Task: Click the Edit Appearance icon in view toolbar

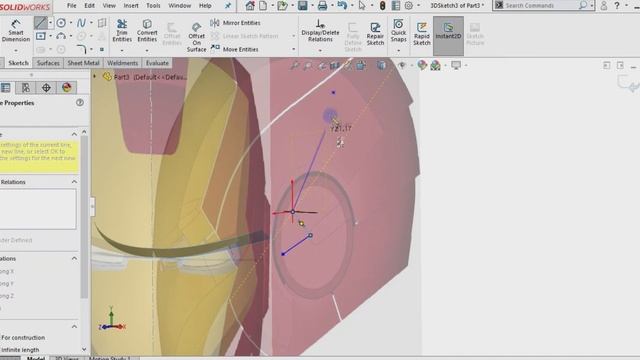Action: click(422, 65)
